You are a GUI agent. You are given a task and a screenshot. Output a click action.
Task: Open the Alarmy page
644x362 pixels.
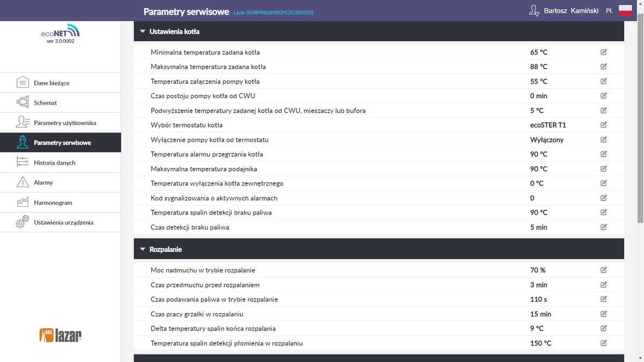(43, 182)
